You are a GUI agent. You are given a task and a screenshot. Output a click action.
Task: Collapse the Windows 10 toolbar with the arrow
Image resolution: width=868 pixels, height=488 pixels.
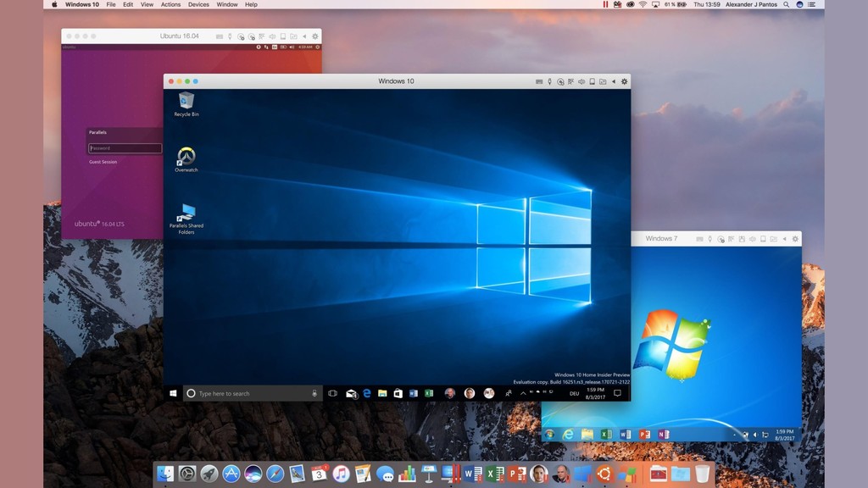pos(614,81)
